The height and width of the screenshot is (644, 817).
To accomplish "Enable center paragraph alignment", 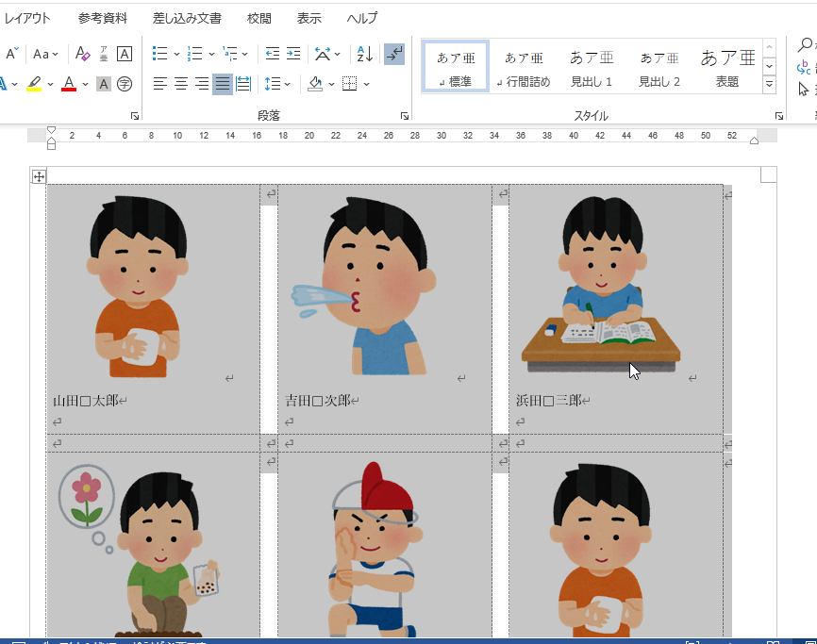I will point(181,85).
